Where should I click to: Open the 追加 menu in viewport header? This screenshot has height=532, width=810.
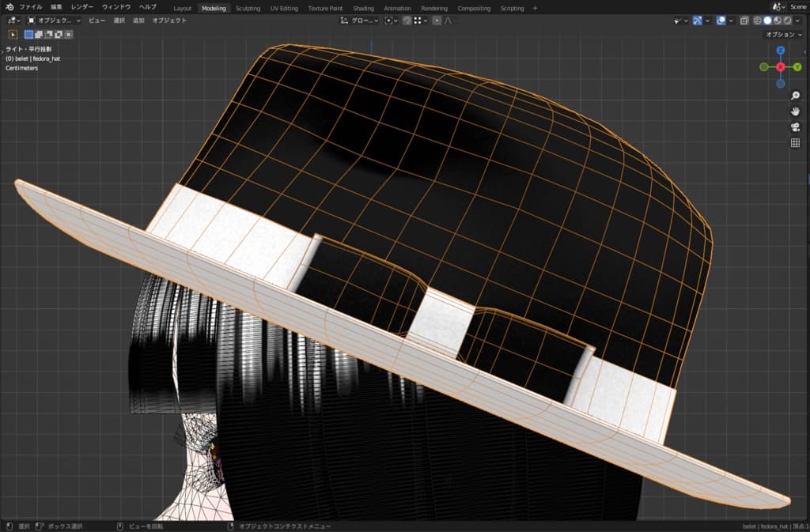pyautogui.click(x=138, y=21)
